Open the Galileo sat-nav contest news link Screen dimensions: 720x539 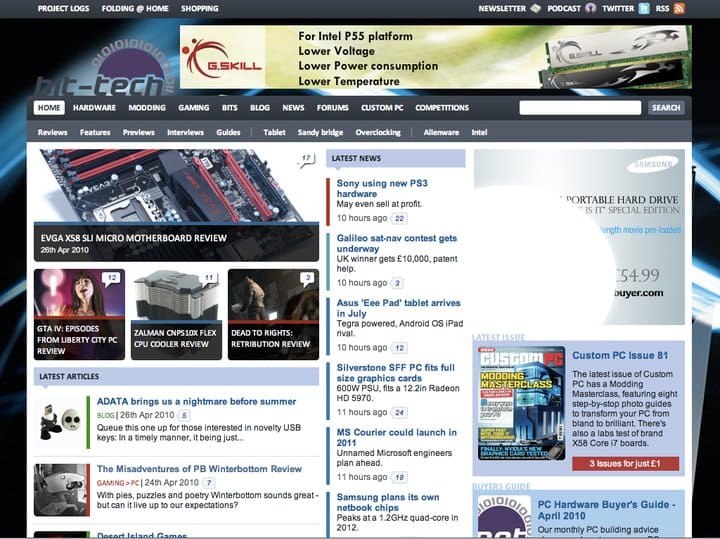pos(396,245)
